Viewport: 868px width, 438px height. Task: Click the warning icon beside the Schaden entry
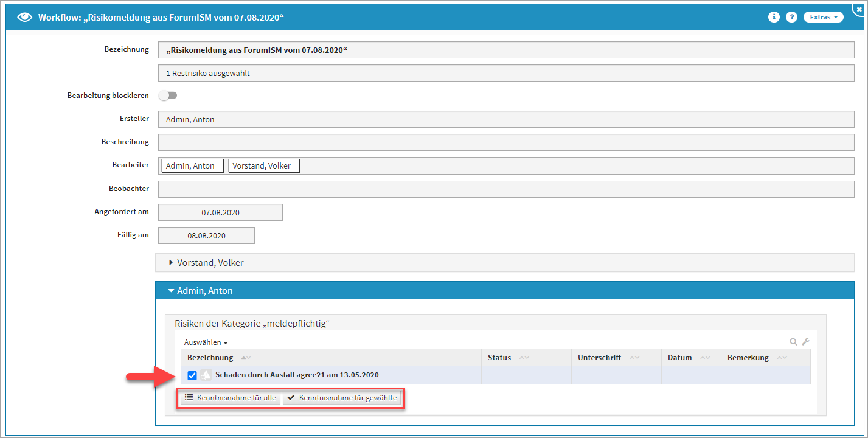[x=206, y=375]
